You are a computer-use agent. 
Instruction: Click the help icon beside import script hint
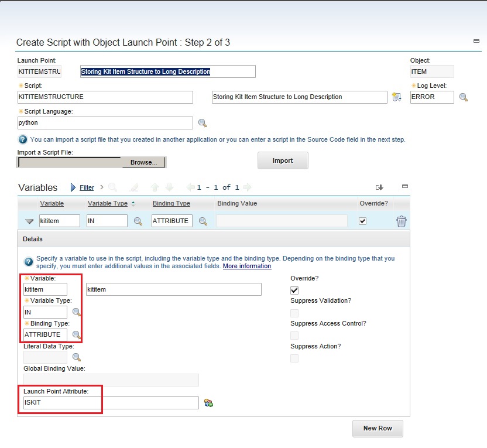(23, 139)
